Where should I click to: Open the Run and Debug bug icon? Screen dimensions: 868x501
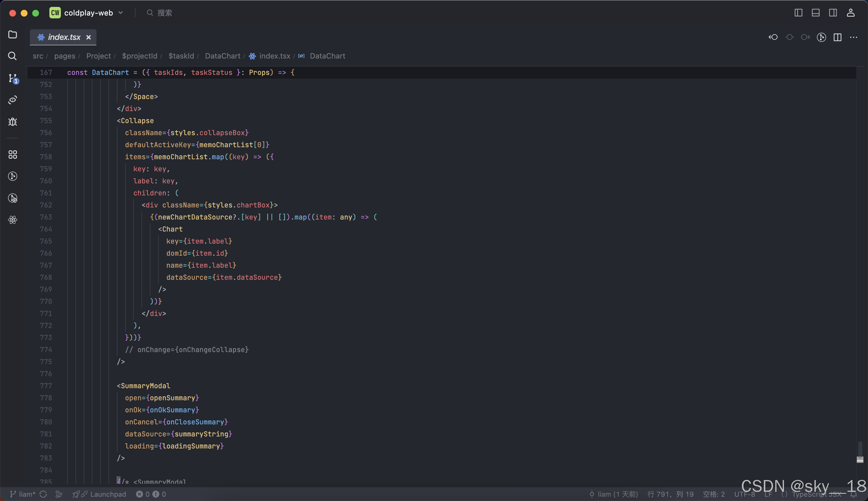[12, 122]
